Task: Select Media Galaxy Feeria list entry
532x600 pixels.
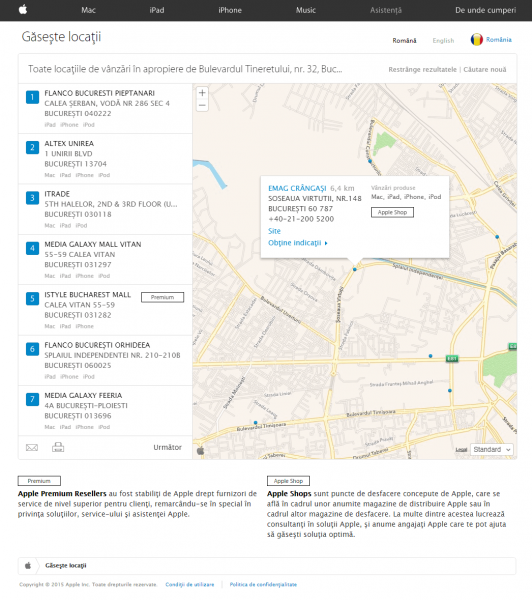Action: click(105, 410)
